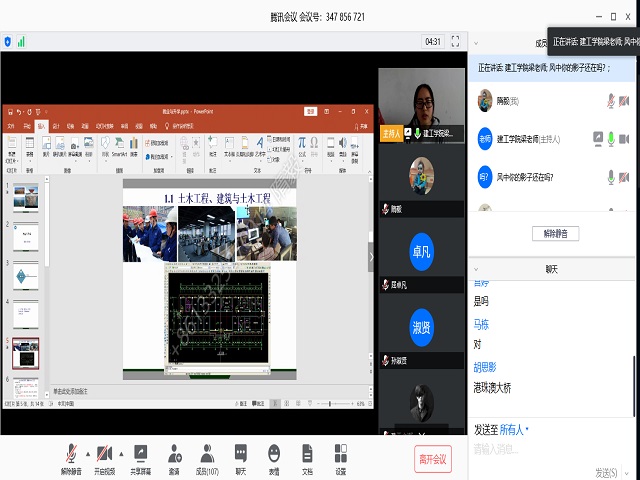This screenshot has width=640, height=480.
Task: Open the Invite participants icon
Action: [x=174, y=455]
